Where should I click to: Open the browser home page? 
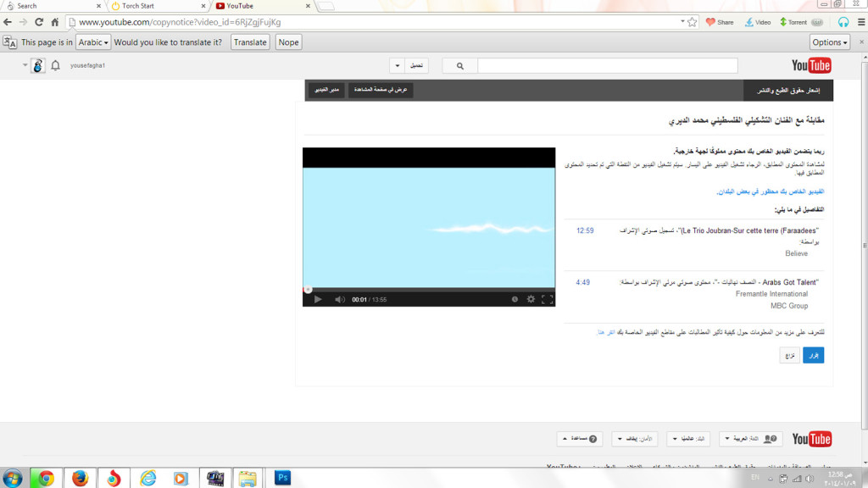[x=54, y=22]
